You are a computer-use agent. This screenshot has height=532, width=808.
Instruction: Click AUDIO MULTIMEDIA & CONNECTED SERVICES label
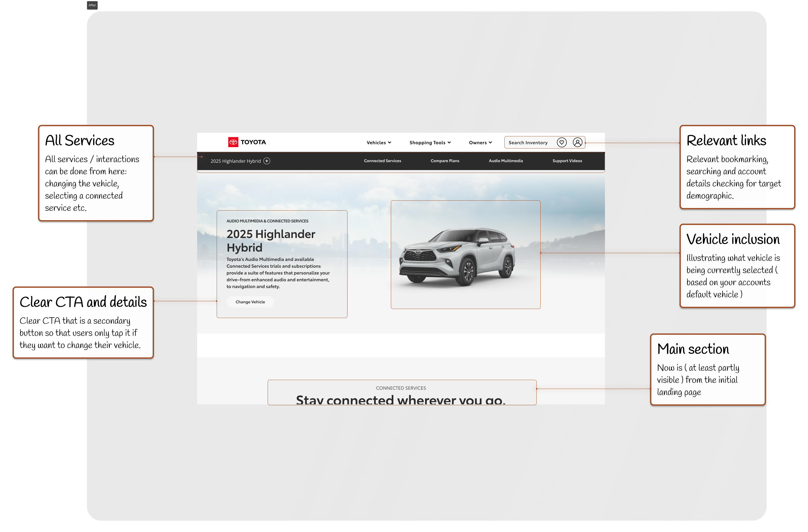(x=268, y=221)
